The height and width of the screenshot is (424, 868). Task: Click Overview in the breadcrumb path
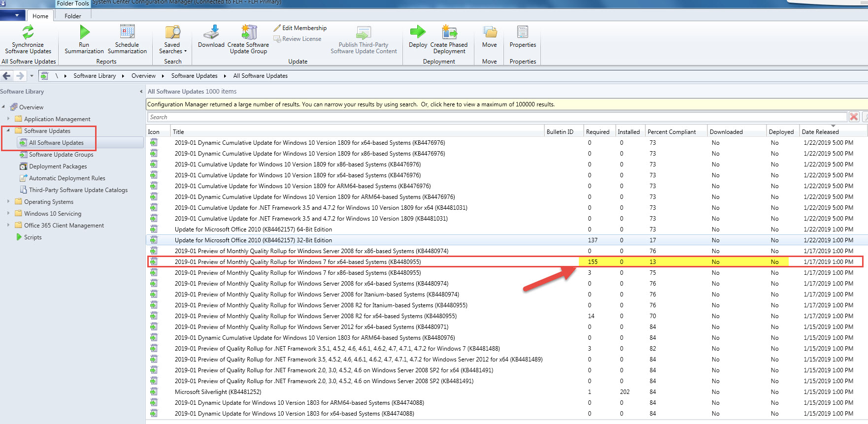coord(143,76)
